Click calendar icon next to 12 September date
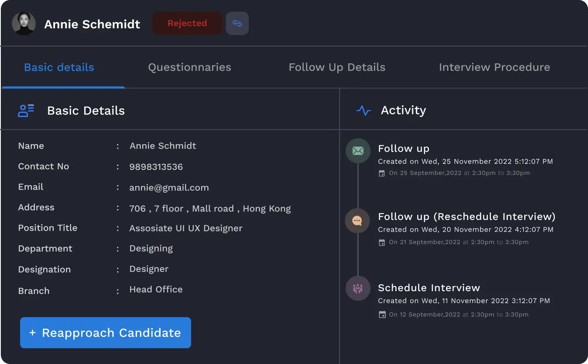This screenshot has height=364, width=588. coord(382,314)
